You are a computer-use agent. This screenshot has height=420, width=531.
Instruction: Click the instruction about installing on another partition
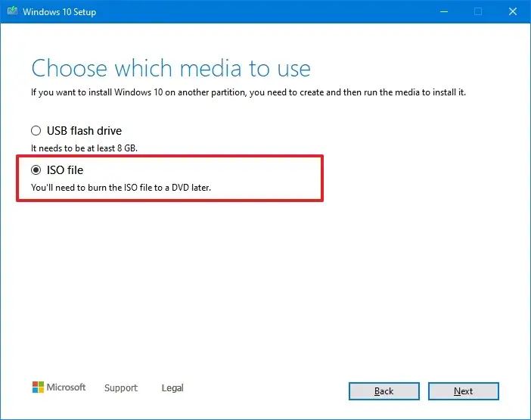pos(248,92)
